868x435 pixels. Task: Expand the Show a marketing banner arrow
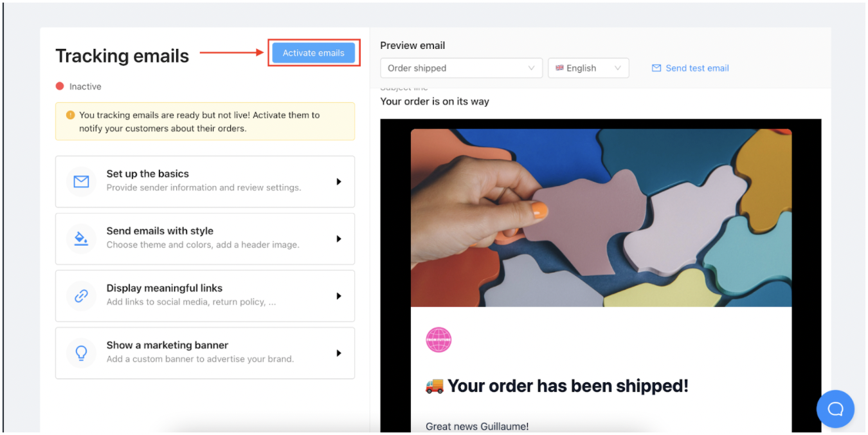339,353
